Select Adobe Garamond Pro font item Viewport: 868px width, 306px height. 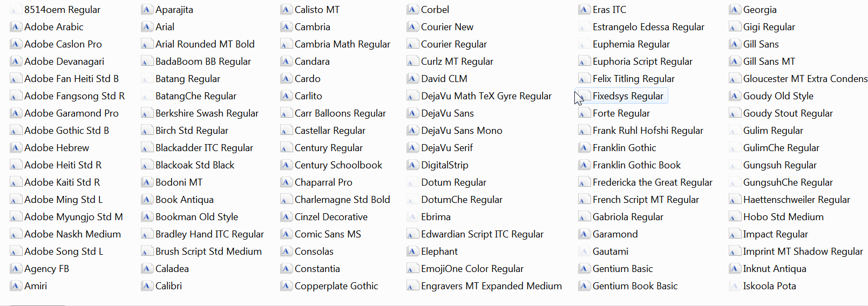pos(71,113)
